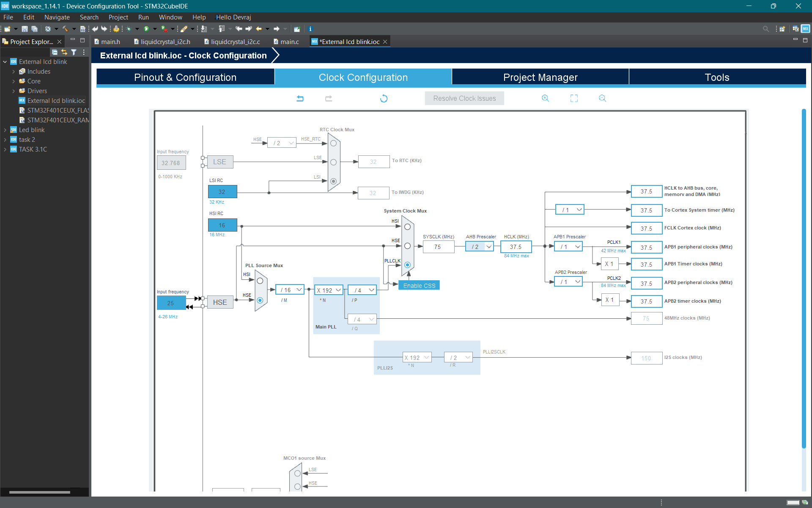
Task: Click the bug Debug icon
Action: point(129,29)
